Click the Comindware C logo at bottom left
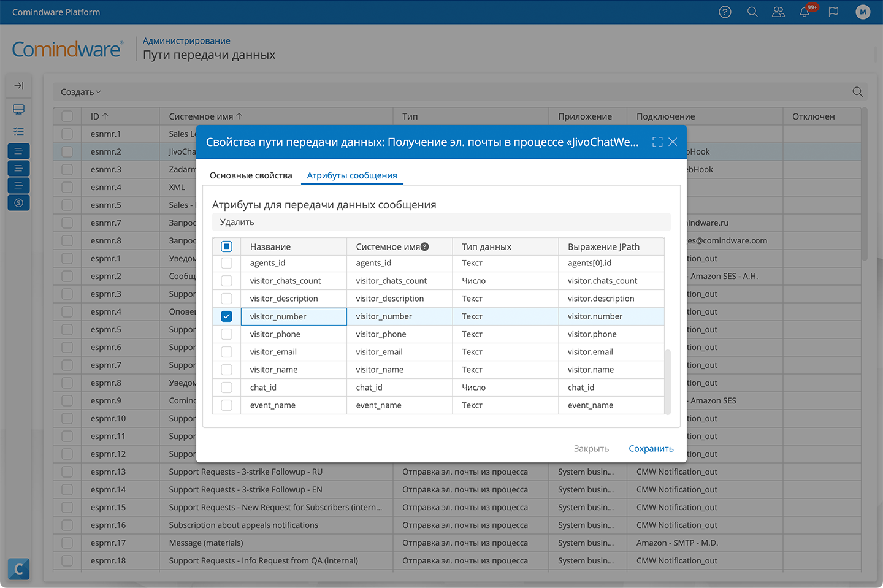 pos(18,570)
